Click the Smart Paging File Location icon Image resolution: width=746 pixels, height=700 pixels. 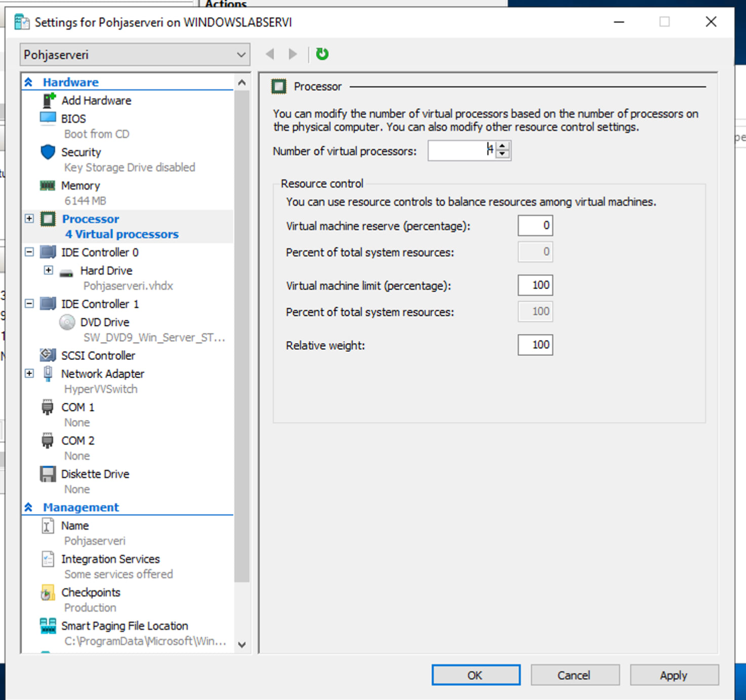pyautogui.click(x=48, y=626)
